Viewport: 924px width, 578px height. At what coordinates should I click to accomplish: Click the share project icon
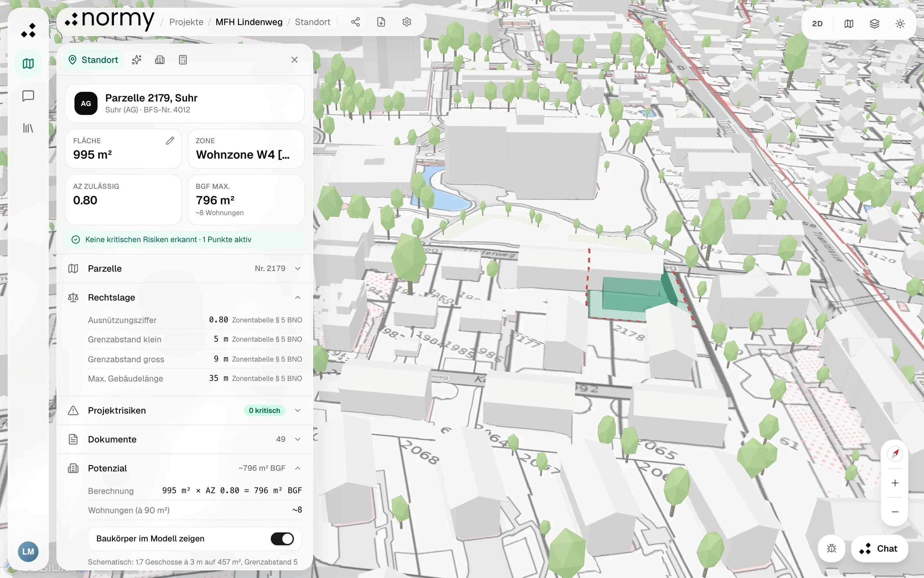tap(355, 22)
